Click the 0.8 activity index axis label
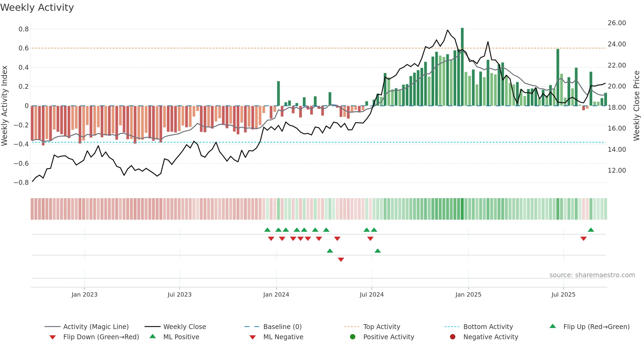Screen dimensions: 644x362 coord(24,29)
